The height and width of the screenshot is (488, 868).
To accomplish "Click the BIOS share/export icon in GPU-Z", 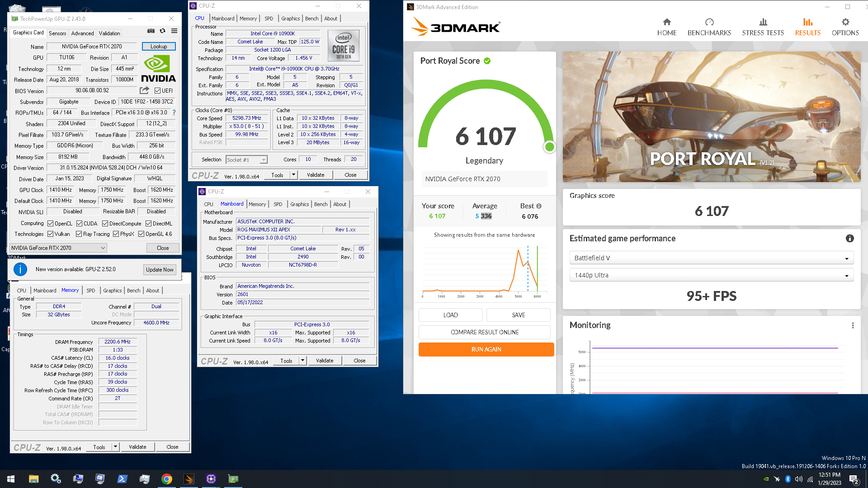I will [144, 90].
